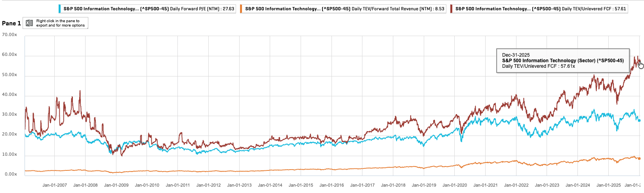Click the Jan-01-2007 x-axis label
This screenshot has height=193, width=644.
click(x=55, y=185)
